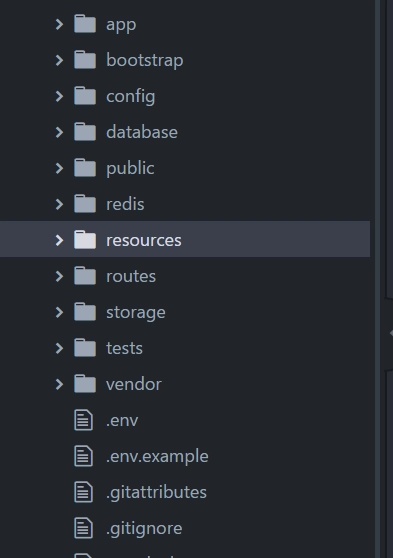Image resolution: width=393 pixels, height=558 pixels.
Task: Select the vendor folder entry
Action: pyautogui.click(x=185, y=384)
